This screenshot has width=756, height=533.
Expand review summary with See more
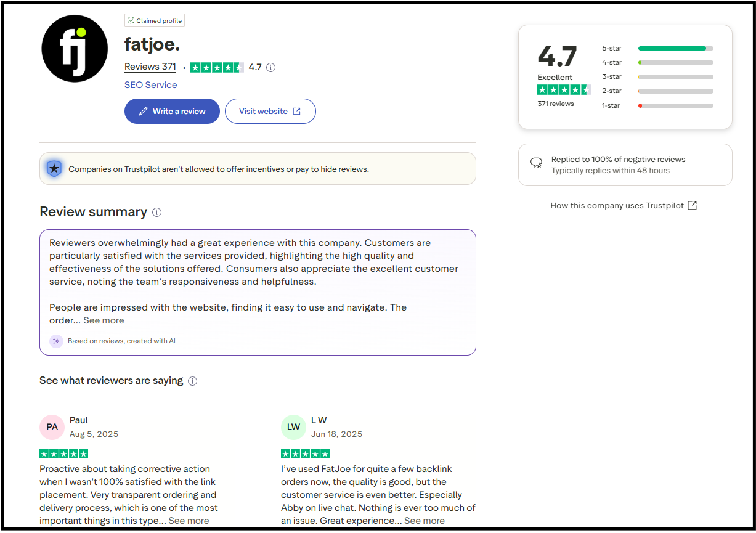(x=104, y=320)
